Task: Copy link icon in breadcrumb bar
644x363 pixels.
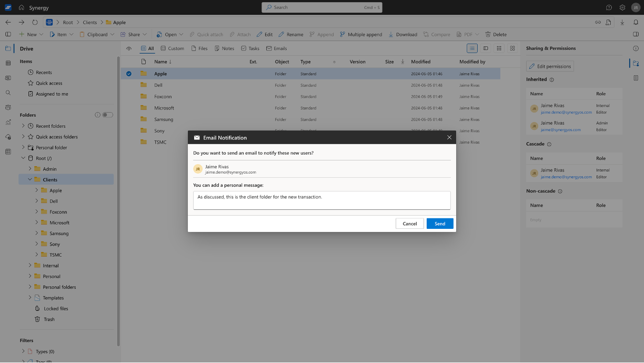Action: (x=598, y=22)
